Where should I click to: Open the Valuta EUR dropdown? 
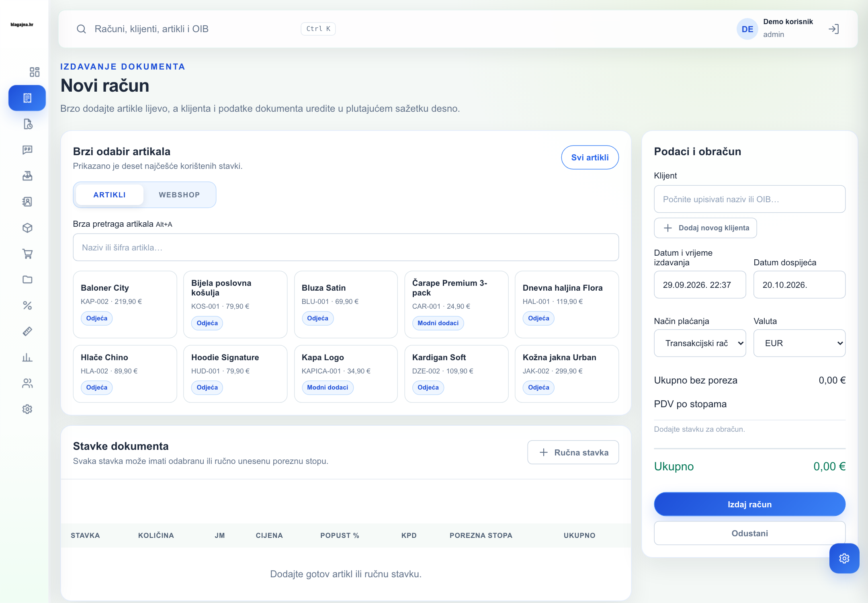coord(799,343)
